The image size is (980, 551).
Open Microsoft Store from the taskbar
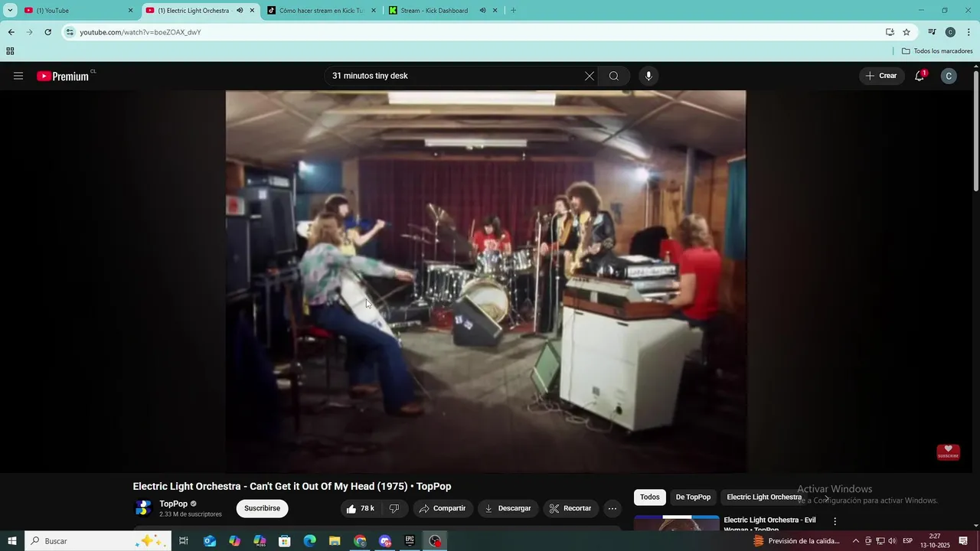point(284,541)
